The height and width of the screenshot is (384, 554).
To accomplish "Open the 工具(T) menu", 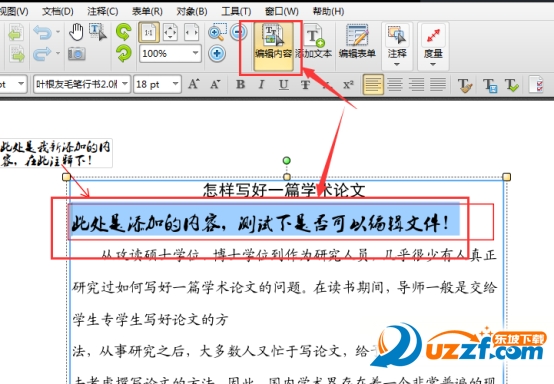I will [236, 12].
